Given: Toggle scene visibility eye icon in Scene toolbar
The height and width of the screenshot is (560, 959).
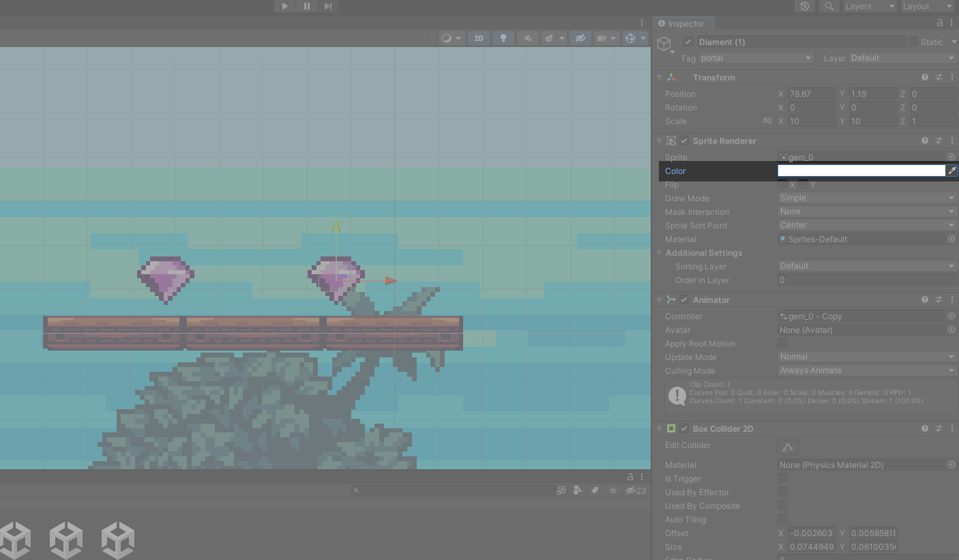Looking at the screenshot, I should click(580, 38).
